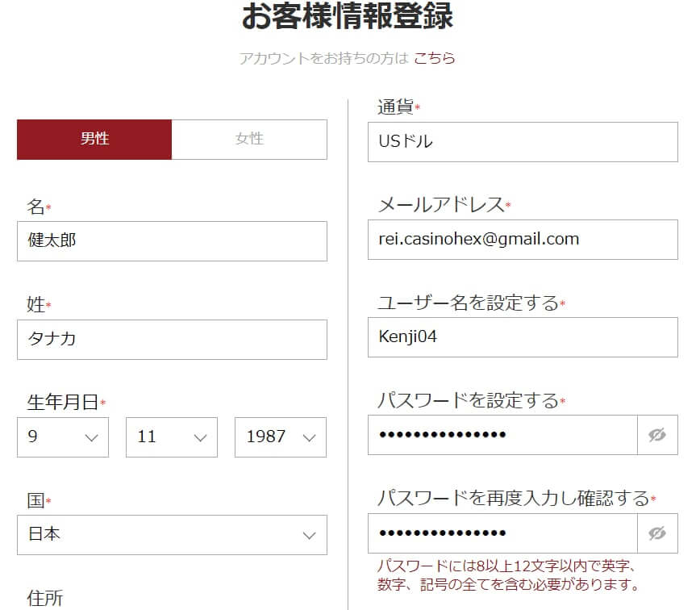Open the birth day dropdown showing 9
The image size is (700, 610).
63,437
